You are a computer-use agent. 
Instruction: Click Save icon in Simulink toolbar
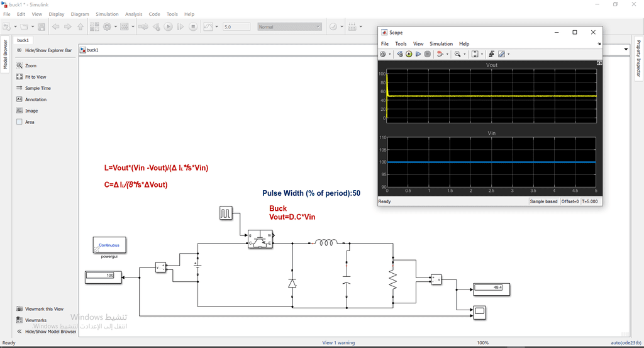coord(42,26)
